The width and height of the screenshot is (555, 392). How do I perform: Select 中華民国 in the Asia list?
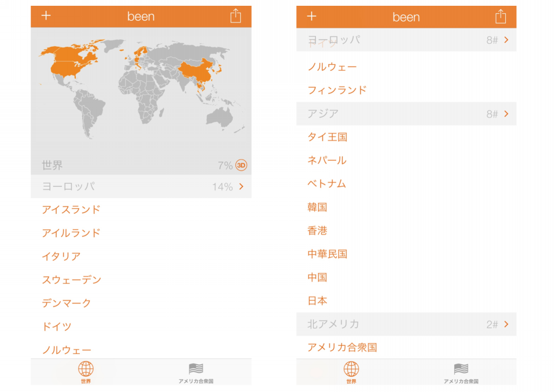pyautogui.click(x=327, y=254)
